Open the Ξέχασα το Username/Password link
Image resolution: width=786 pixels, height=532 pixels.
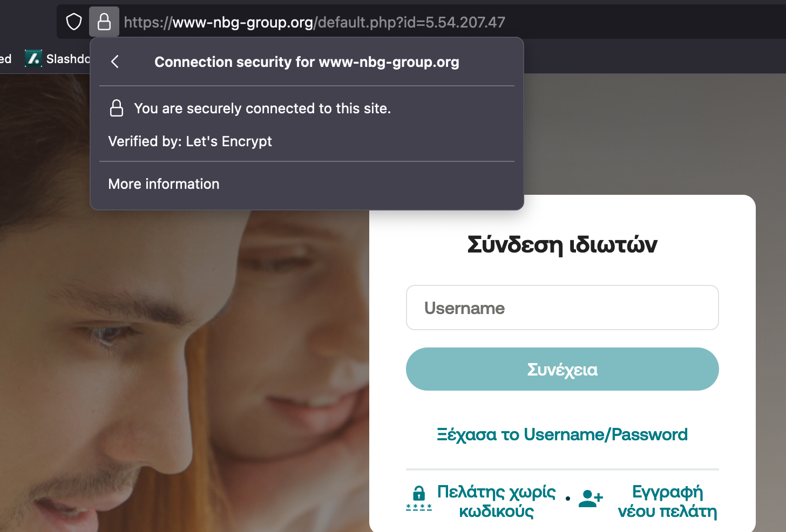562,435
